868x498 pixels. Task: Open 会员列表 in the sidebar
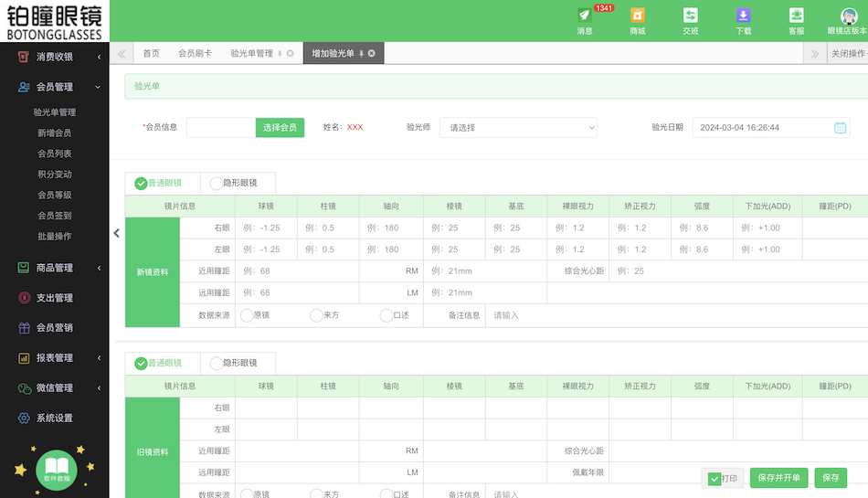pos(55,154)
